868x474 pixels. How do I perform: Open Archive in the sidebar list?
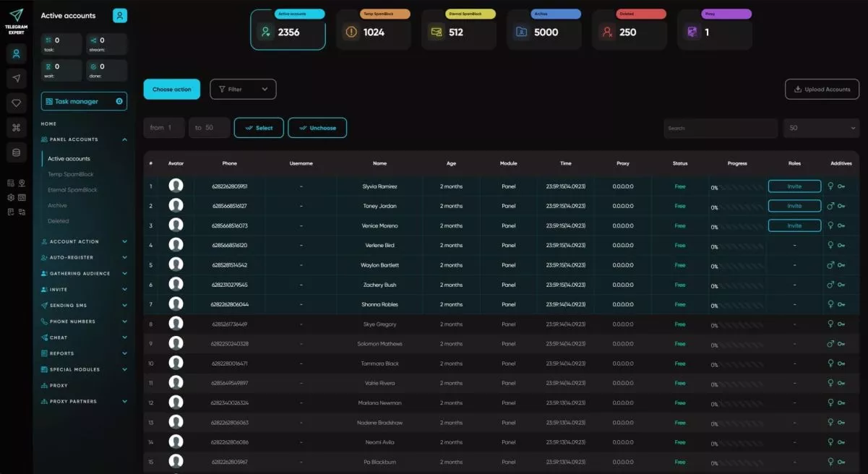(57, 205)
